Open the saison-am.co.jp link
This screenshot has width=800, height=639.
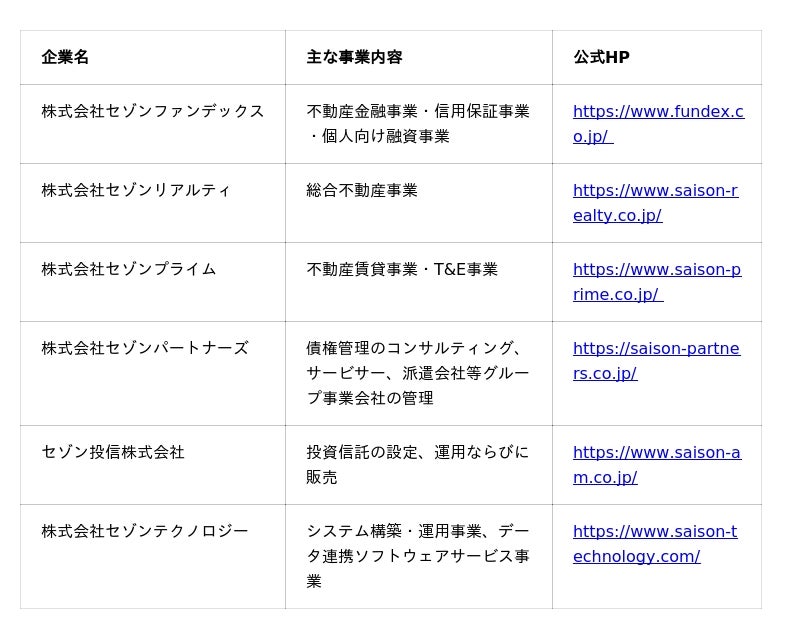657,464
